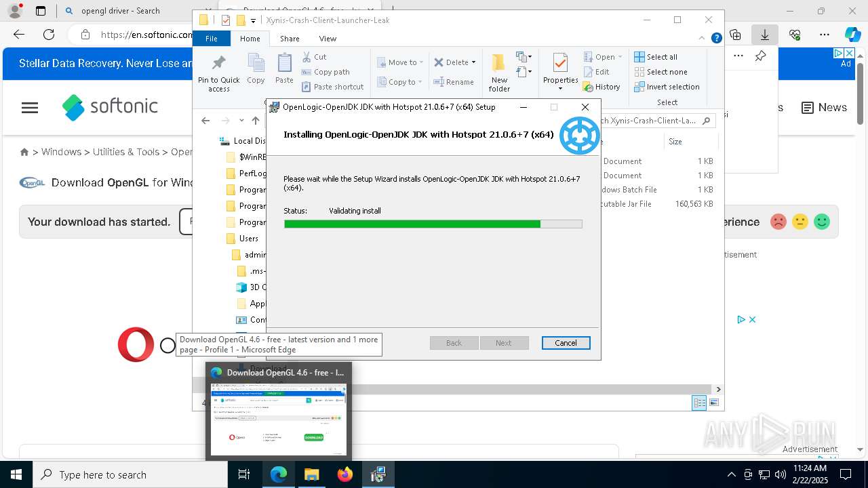Click Task View button in taskbar
The width and height of the screenshot is (868, 488).
pyautogui.click(x=244, y=474)
